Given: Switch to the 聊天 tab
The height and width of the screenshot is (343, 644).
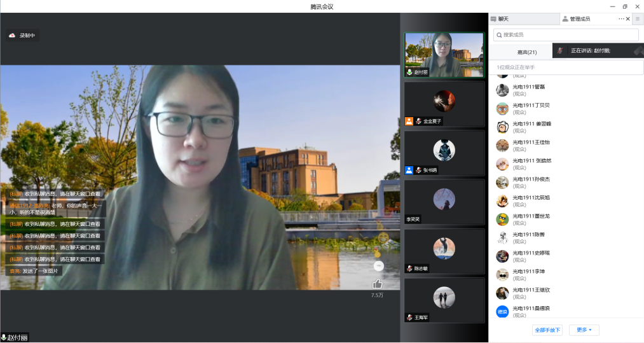Looking at the screenshot, I should point(504,19).
